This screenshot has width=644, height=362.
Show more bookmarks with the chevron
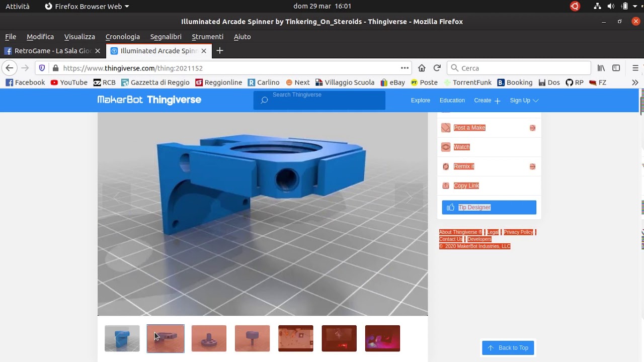click(x=635, y=82)
